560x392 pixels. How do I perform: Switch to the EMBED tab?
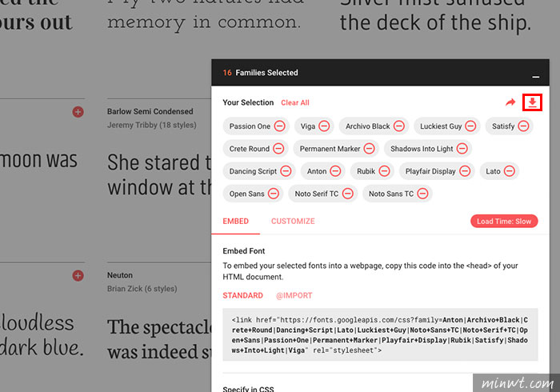(x=236, y=222)
